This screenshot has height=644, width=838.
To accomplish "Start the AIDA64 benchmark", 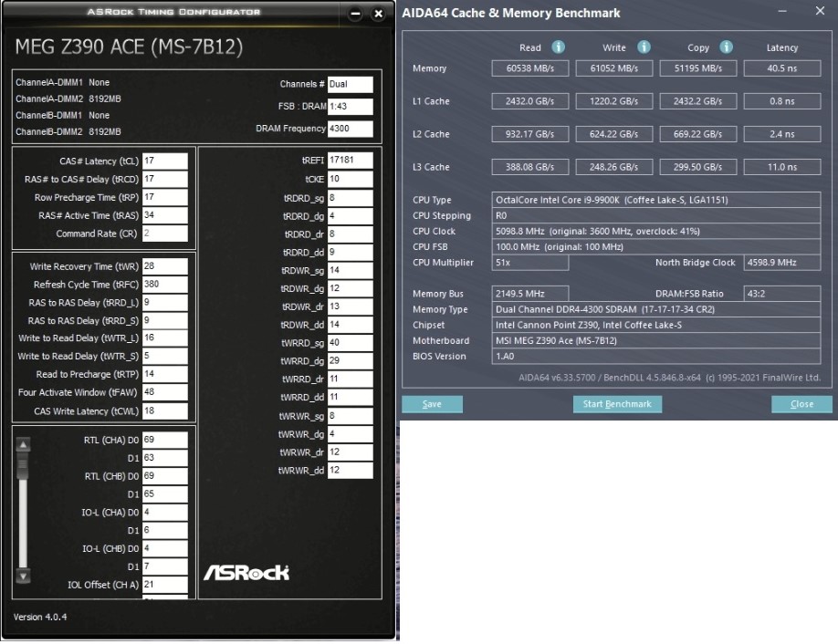I will pos(617,404).
